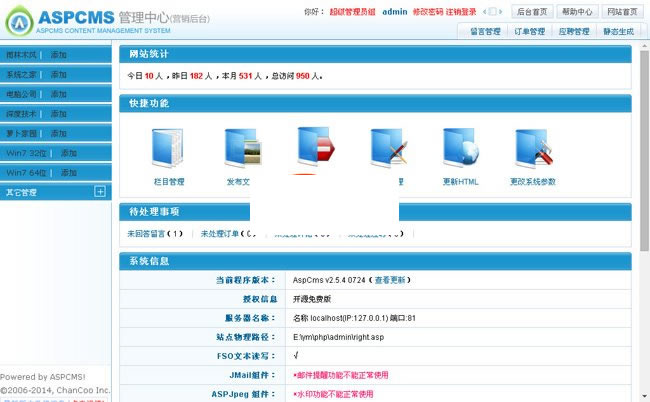This screenshot has width=650, height=402.
Task: Open the 雨林木风 sidebar category
Action: point(22,55)
